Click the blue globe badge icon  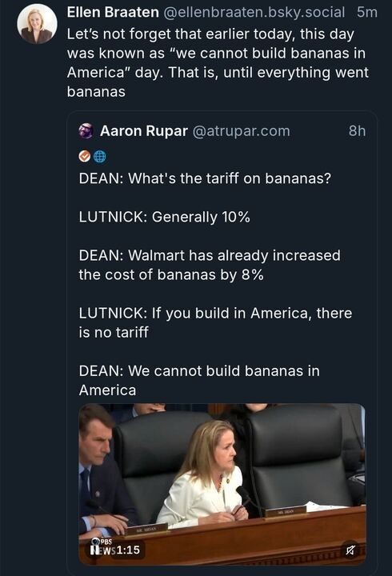tap(100, 157)
